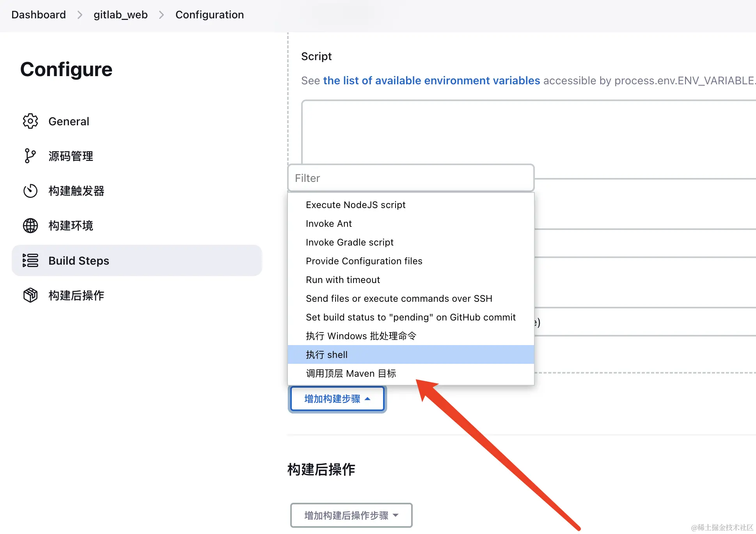Focus the Filter search field

click(410, 178)
